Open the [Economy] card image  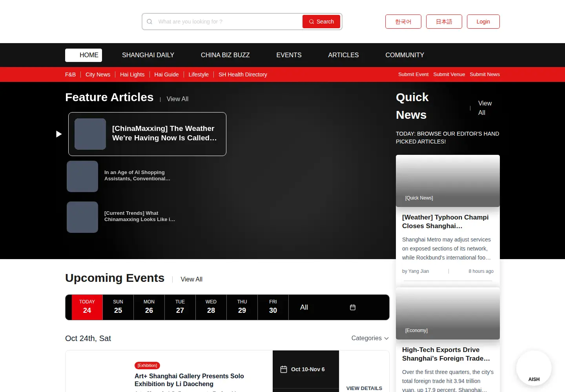point(448,313)
